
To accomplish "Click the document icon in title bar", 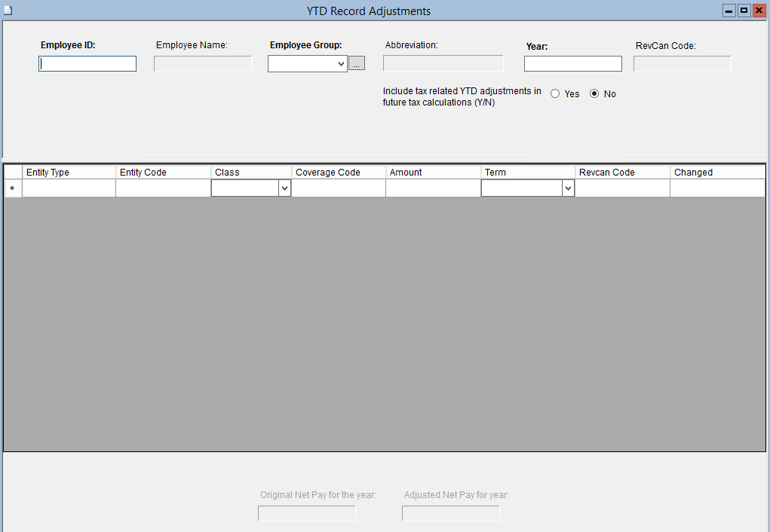I will click(x=8, y=11).
